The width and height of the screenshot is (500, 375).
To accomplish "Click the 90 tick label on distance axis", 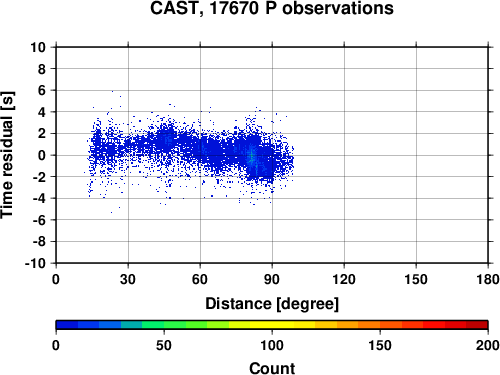I will pos(272,279).
